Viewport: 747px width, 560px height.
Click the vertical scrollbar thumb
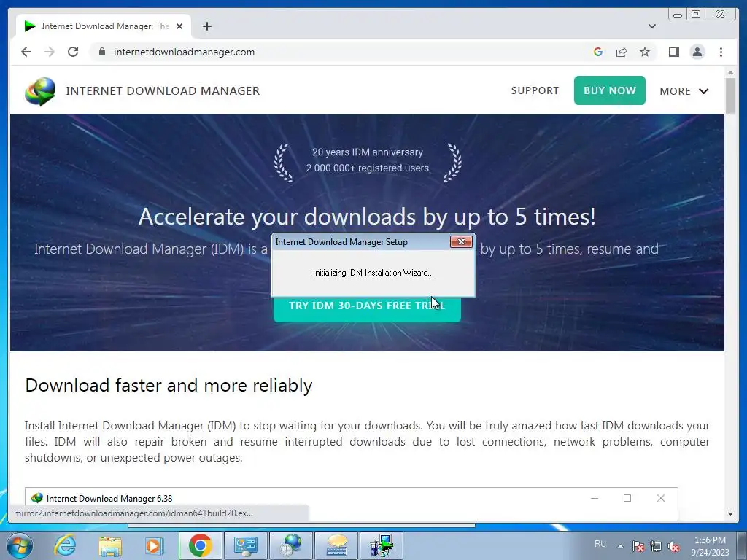tap(730, 96)
